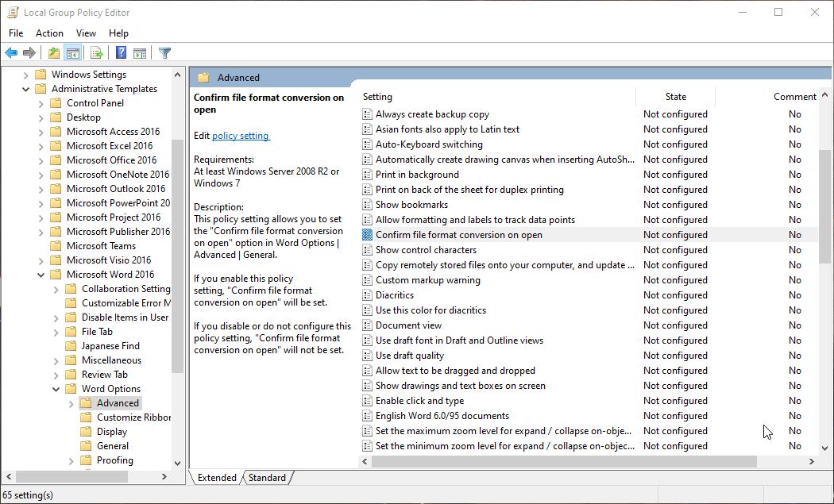Screen dimensions: 834x504
Task: Click the policy icon beside Document view
Action: [x=367, y=325]
